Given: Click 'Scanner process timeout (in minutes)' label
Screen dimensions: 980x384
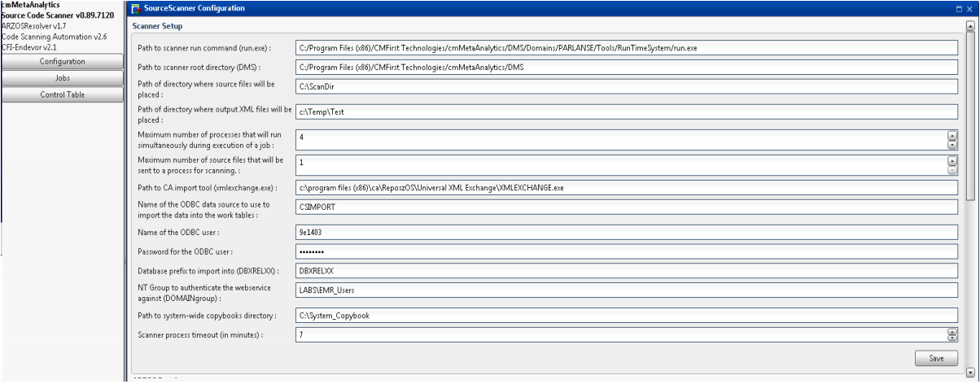Looking at the screenshot, I should 203,334.
